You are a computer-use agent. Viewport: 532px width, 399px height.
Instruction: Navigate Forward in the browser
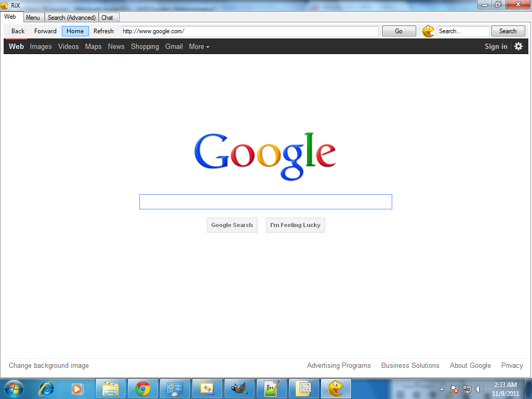46,31
